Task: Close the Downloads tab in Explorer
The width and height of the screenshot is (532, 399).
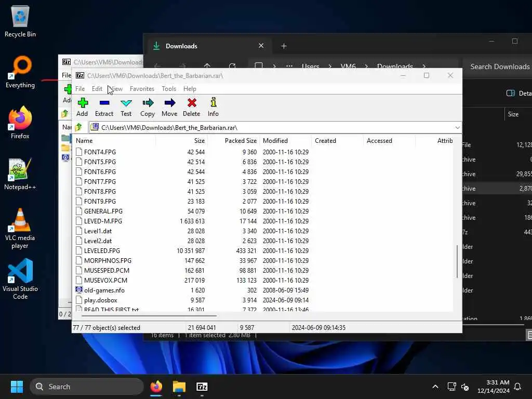Action: (261, 46)
